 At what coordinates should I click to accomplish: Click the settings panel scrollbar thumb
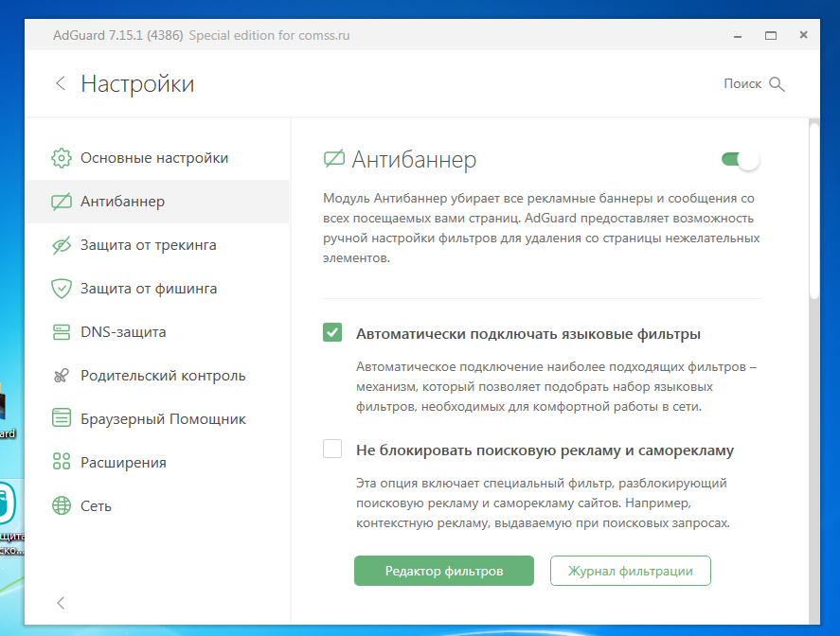pos(814,210)
